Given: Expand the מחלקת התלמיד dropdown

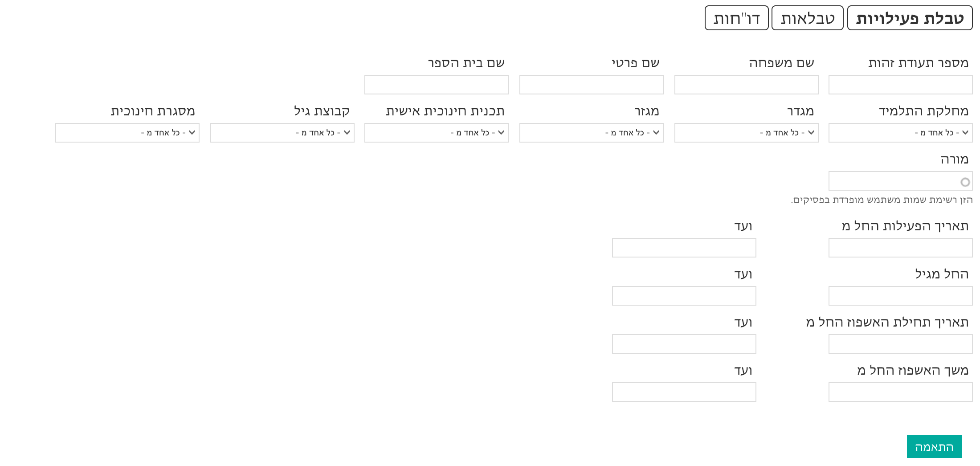Looking at the screenshot, I should (x=900, y=133).
